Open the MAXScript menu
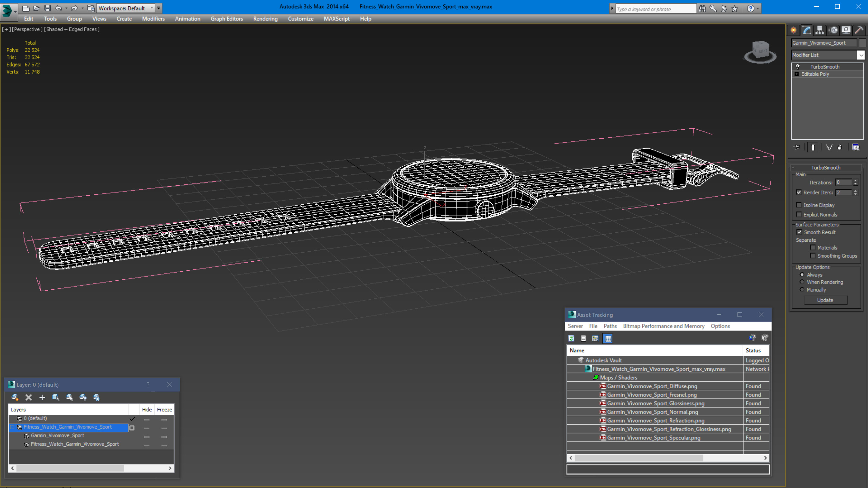 point(336,19)
